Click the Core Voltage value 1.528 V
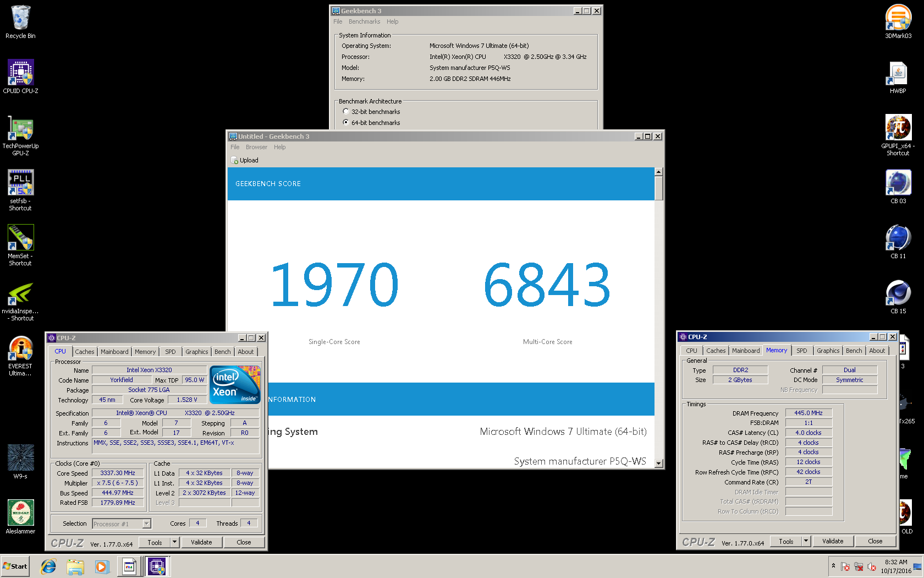 pyautogui.click(x=187, y=400)
